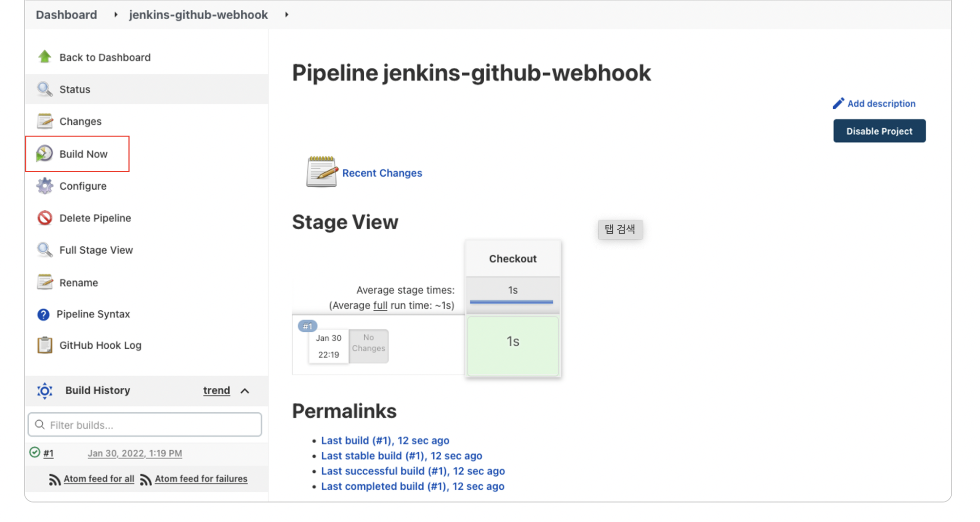Click the jenkins-github-webhook breadcrumb
This screenshot has width=980, height=522.
pyautogui.click(x=198, y=15)
